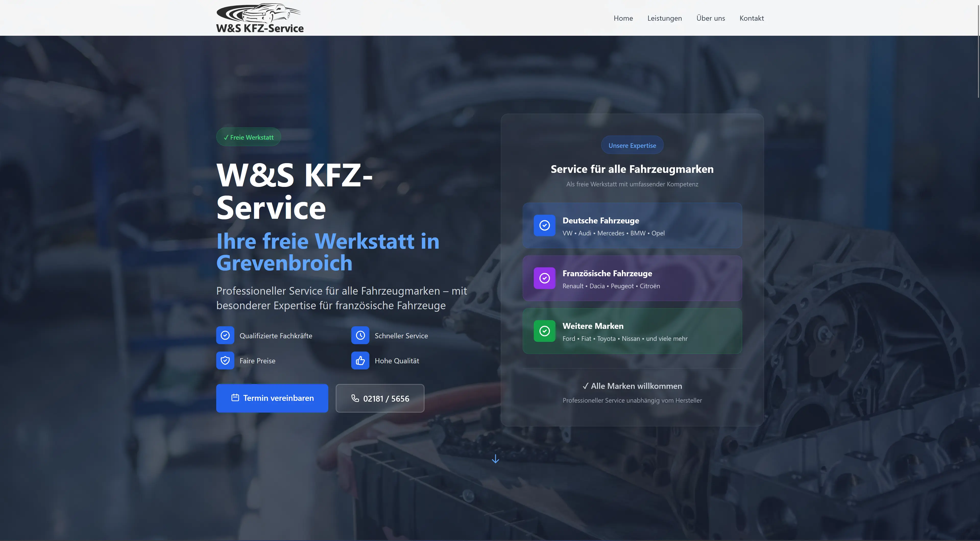Click the Termin vereinbaren button

[x=272, y=398]
